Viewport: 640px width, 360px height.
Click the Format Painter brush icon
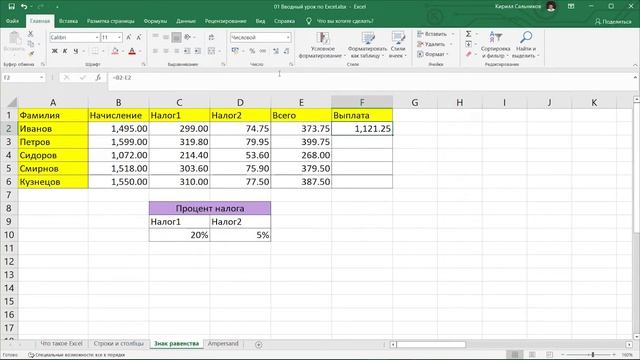(x=31, y=53)
